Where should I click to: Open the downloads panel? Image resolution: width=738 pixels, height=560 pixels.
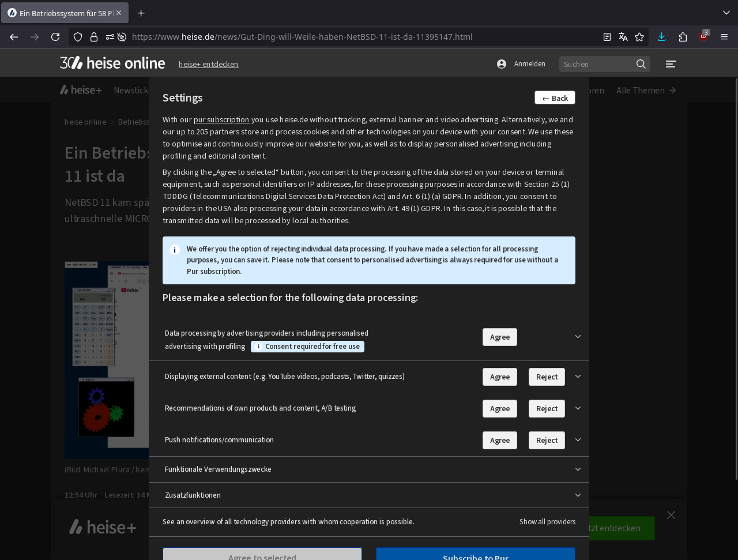pos(661,37)
